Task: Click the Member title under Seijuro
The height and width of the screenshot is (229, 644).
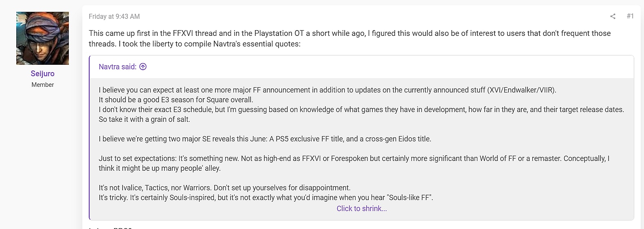Action: [42, 85]
